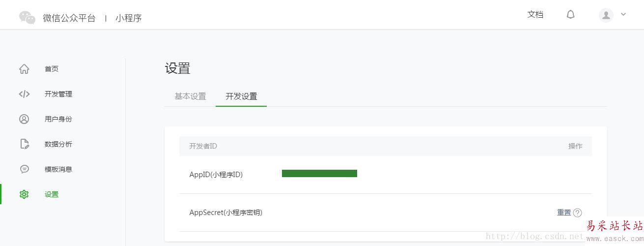Viewport: 644px width, 246px height.
Task: Open 文档 in the top bar
Action: tap(535, 15)
